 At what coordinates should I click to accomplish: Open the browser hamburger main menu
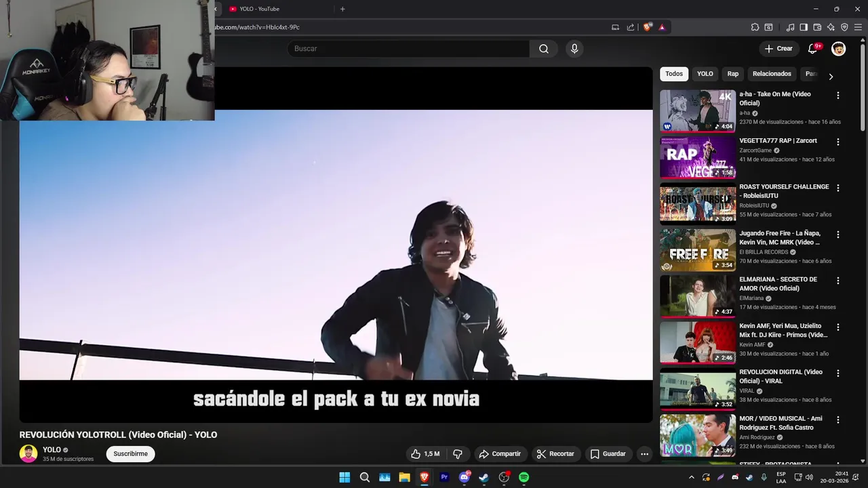858,27
